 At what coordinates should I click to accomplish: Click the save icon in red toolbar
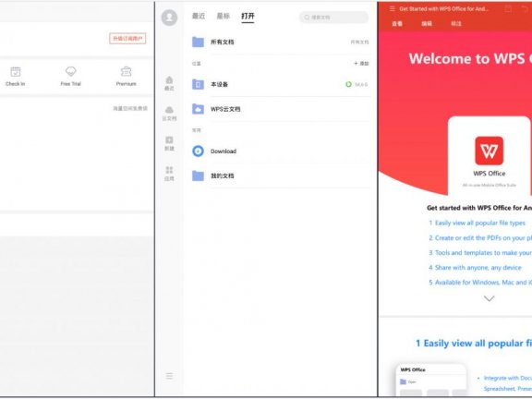tap(508, 9)
